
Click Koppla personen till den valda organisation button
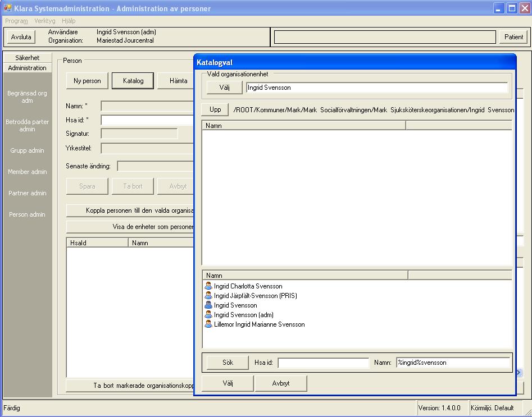pyautogui.click(x=130, y=210)
